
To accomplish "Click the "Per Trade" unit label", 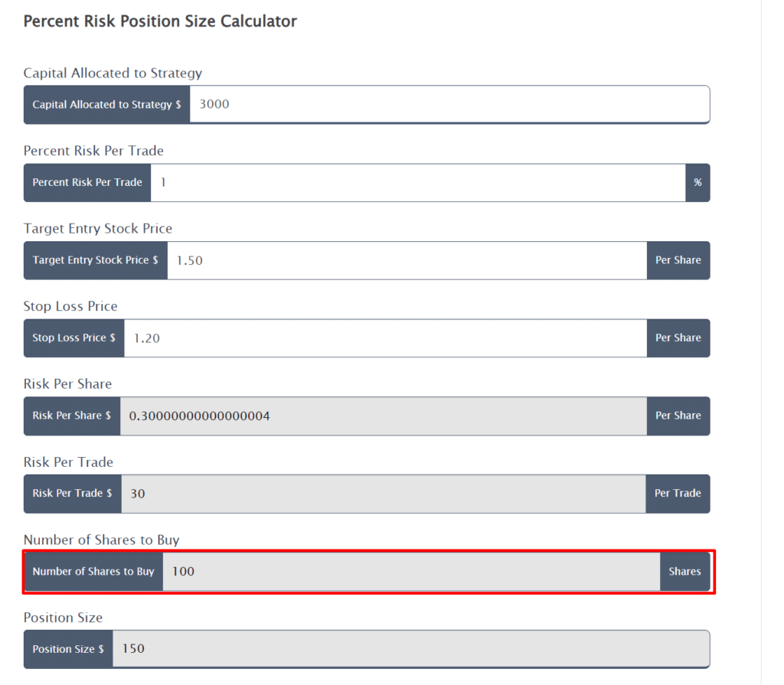I will (678, 494).
